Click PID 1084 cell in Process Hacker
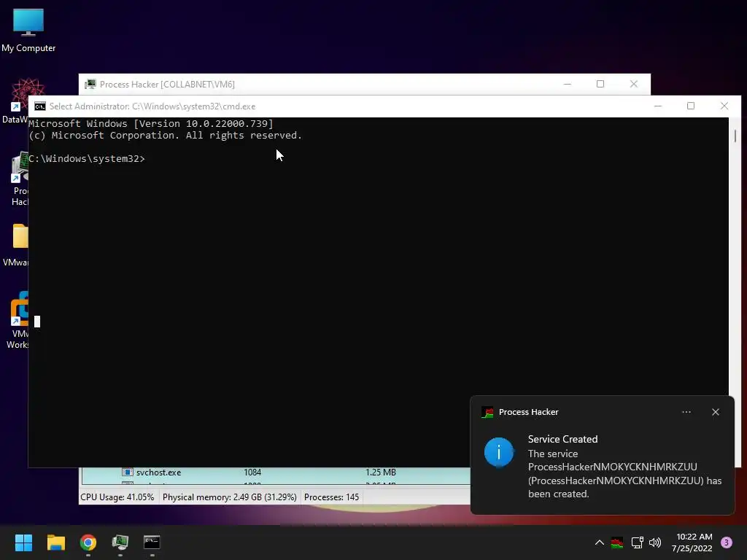The image size is (747, 560). click(252, 472)
